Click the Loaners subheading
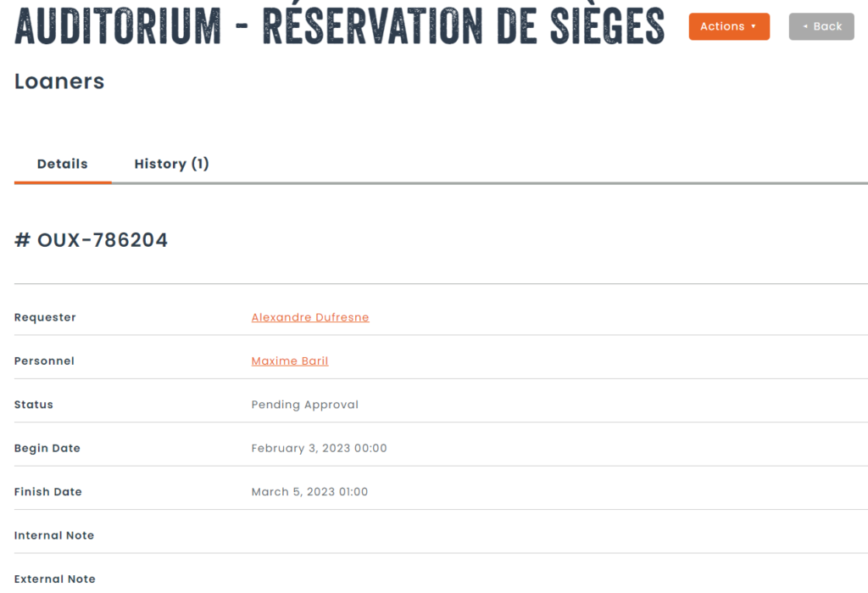 tap(59, 81)
